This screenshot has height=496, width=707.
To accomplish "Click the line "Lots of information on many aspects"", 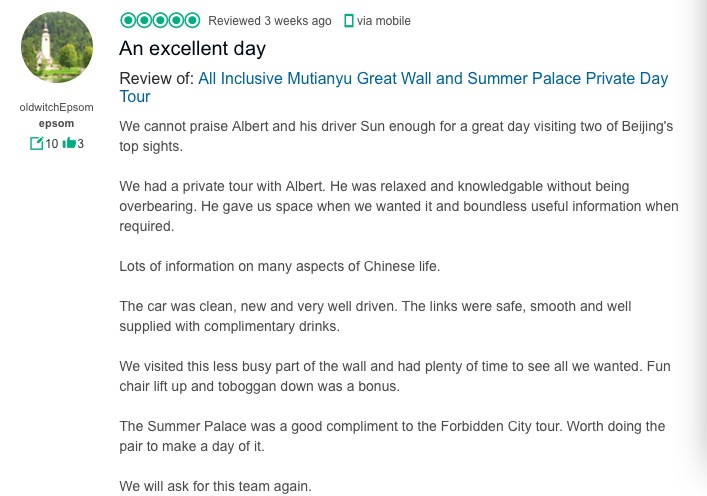I will click(x=279, y=266).
